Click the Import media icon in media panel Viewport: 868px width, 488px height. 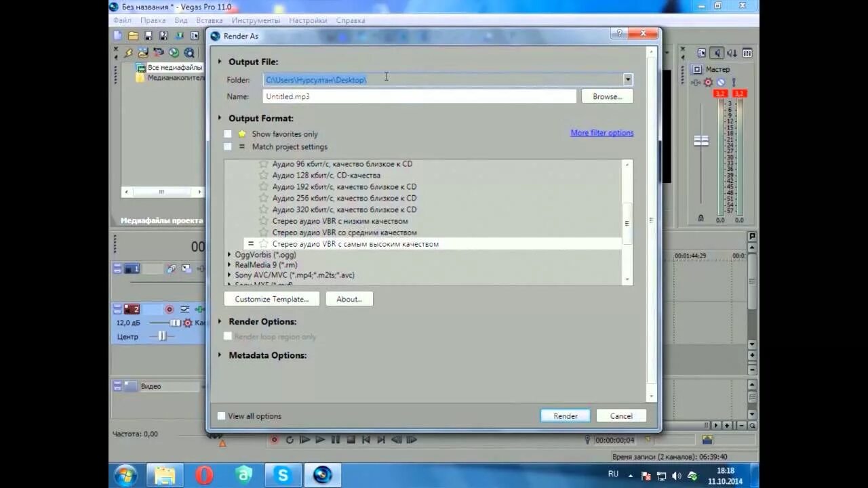tap(144, 52)
